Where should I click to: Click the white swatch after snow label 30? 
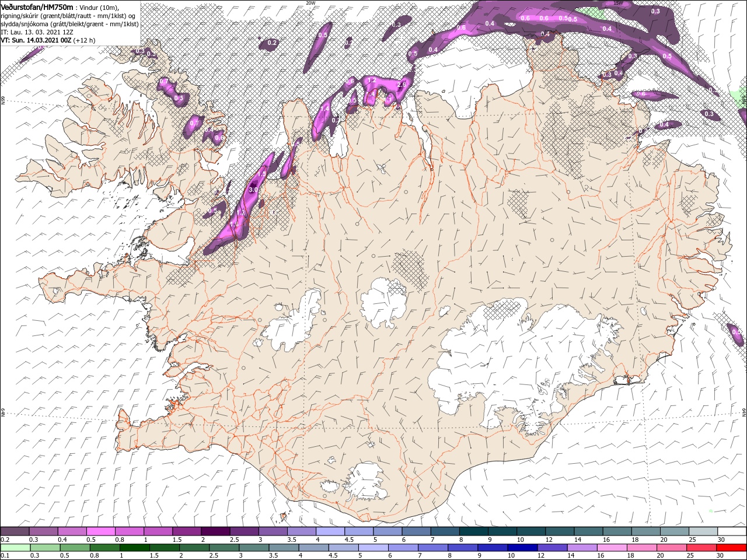coord(732,531)
